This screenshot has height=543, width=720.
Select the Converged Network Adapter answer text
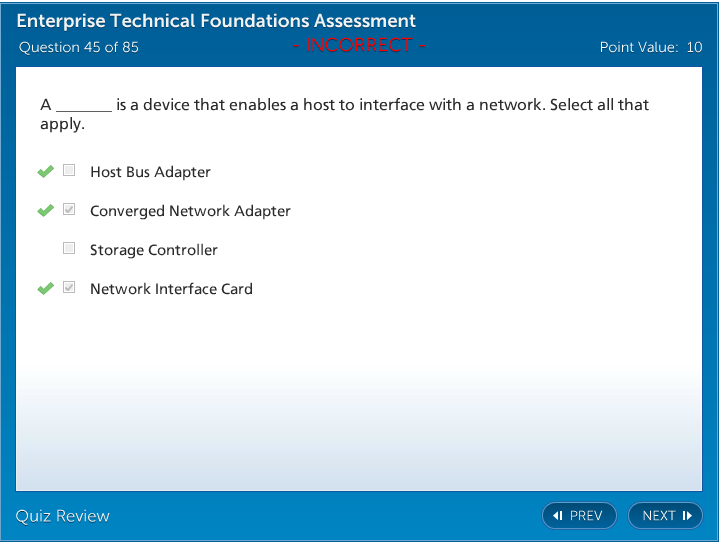(190, 211)
